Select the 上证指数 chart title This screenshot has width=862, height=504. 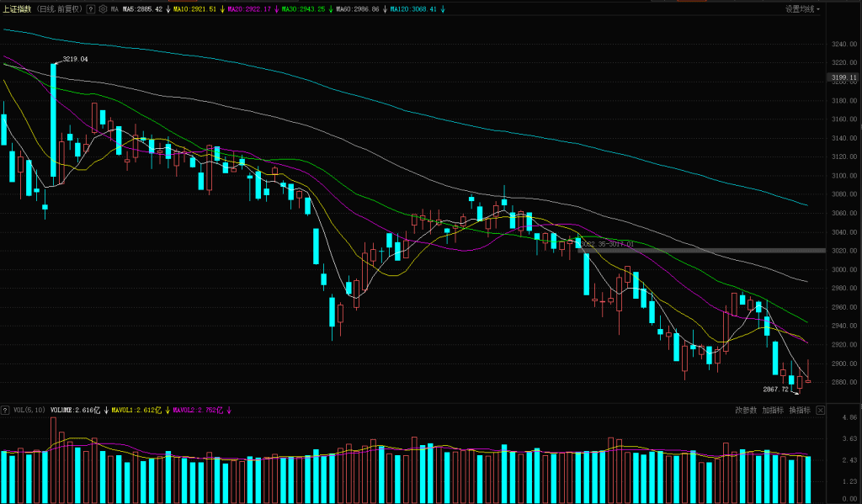[x=18, y=9]
